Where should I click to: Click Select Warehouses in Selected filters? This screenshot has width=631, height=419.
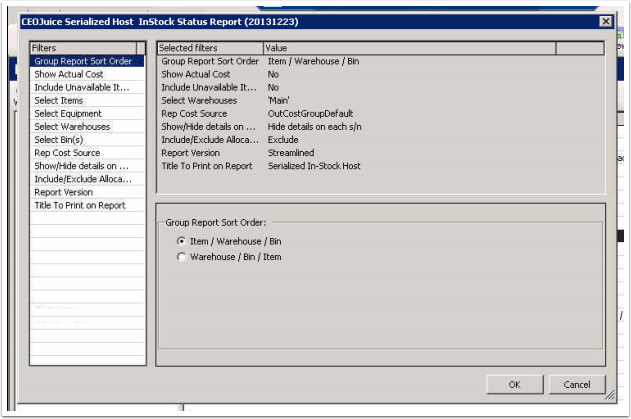tap(199, 101)
